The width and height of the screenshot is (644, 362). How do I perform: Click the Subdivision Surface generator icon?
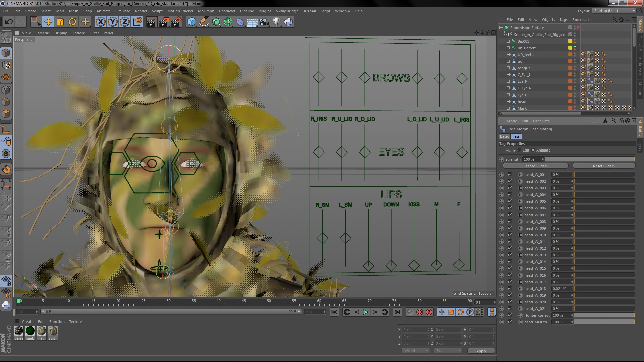pos(216,22)
